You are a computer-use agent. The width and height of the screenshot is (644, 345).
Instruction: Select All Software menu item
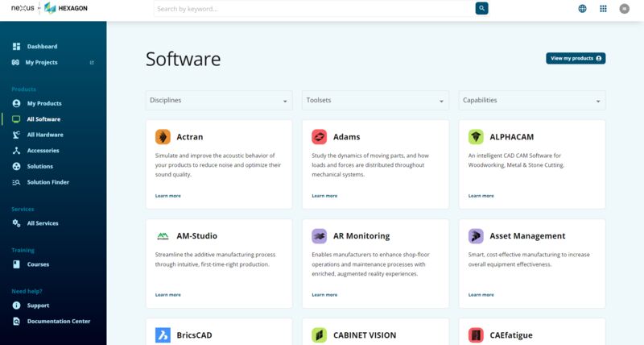coord(43,119)
